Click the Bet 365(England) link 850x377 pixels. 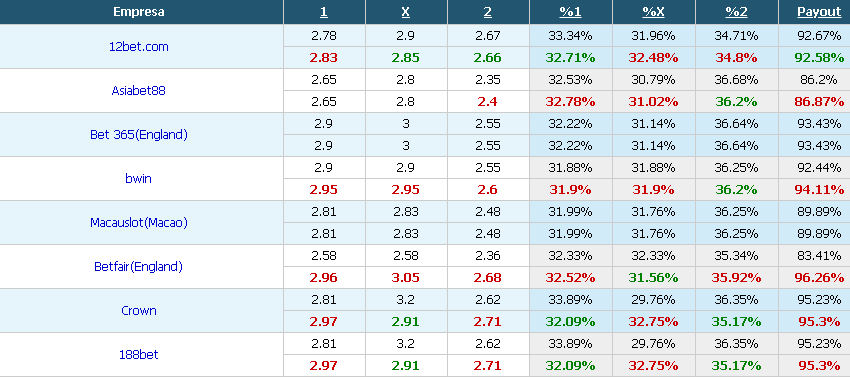139,135
